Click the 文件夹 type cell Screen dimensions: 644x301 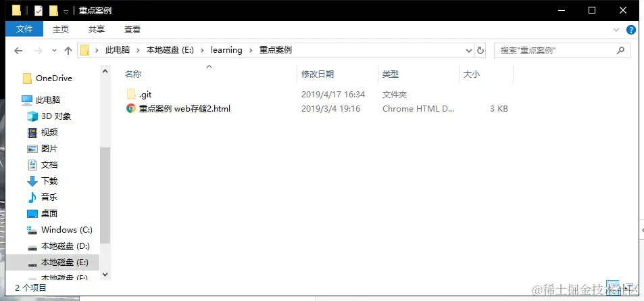click(394, 95)
